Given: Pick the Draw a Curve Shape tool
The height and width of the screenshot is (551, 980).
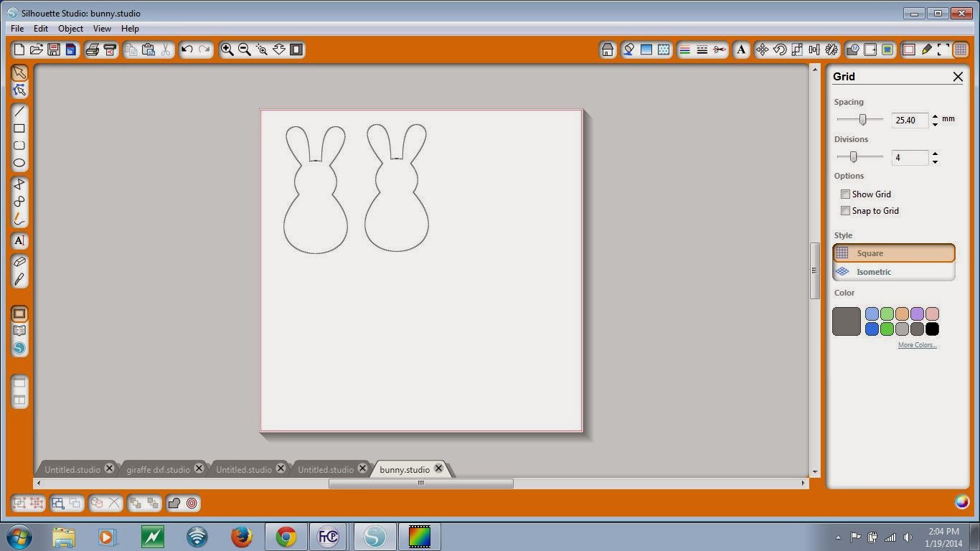Looking at the screenshot, I should click(x=19, y=202).
